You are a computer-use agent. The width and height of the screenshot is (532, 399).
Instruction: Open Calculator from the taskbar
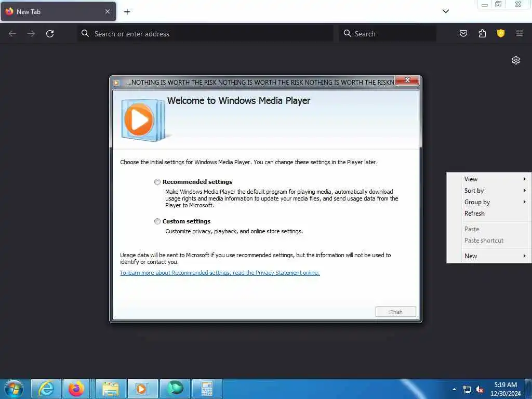click(x=207, y=389)
